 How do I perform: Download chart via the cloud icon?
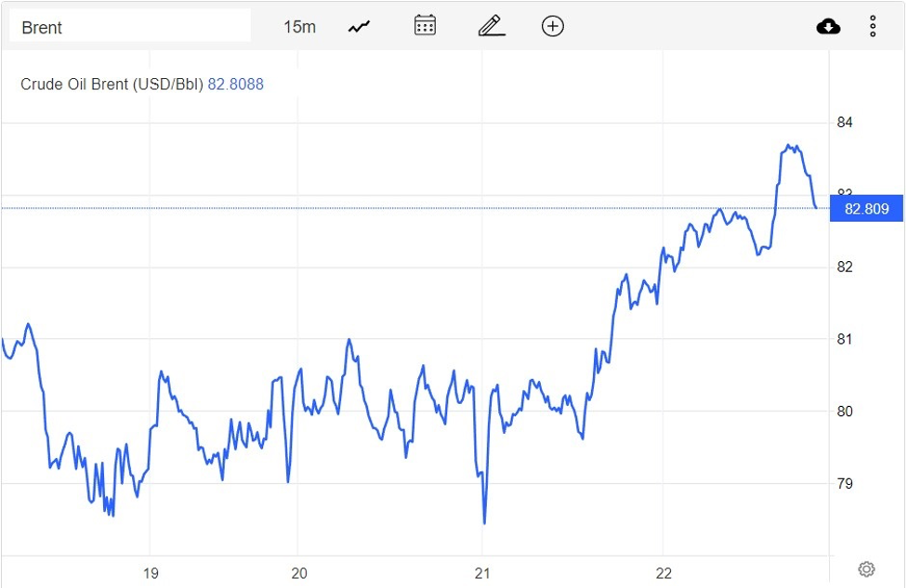(x=827, y=27)
